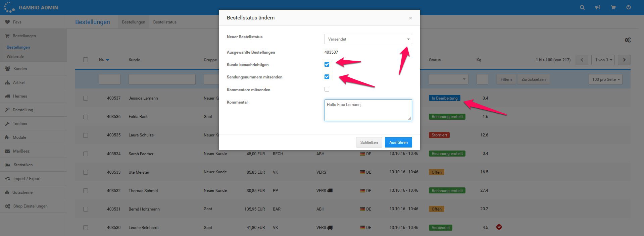Click the power logout icon
Viewport: 644px width, 236px height.
pyautogui.click(x=629, y=7)
